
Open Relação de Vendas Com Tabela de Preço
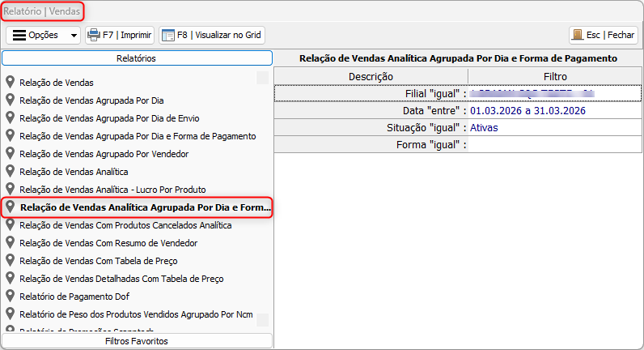(99, 261)
